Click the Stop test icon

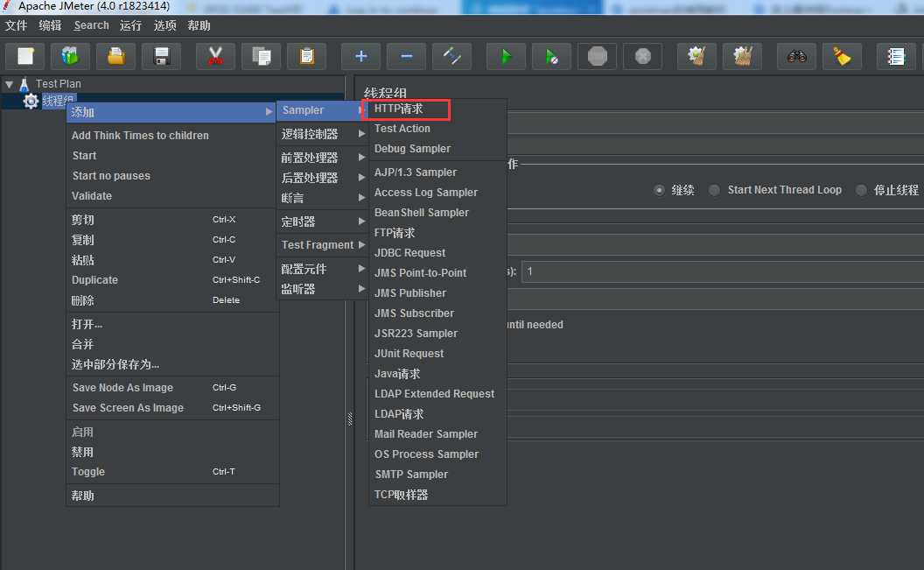click(597, 57)
